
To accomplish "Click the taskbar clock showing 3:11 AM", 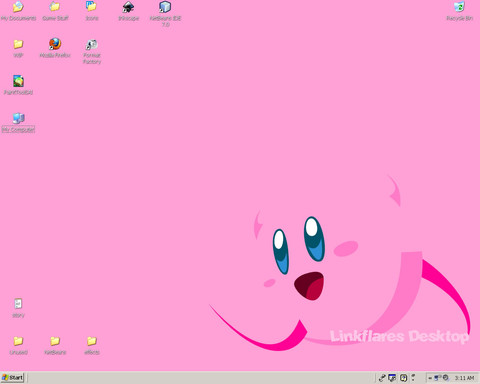I will point(464,378).
